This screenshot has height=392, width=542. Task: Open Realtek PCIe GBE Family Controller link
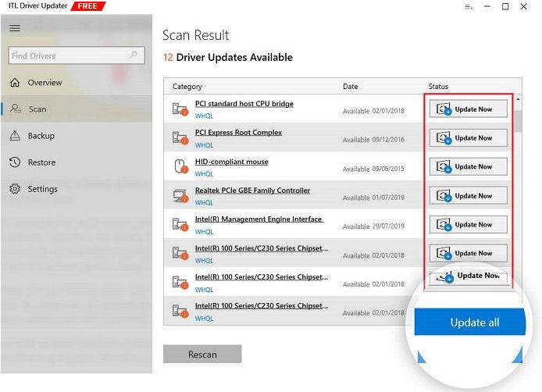[253, 190]
